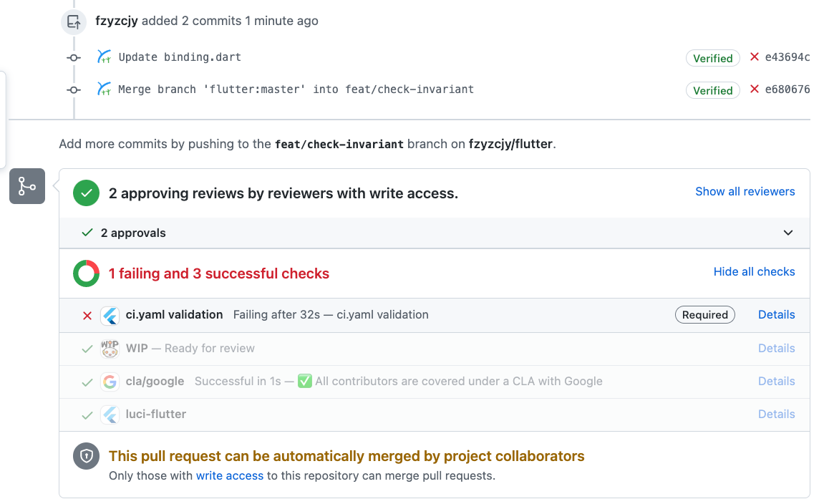The image size is (824, 504).
Task: Open Details for ci.yaml validation
Action: click(776, 315)
